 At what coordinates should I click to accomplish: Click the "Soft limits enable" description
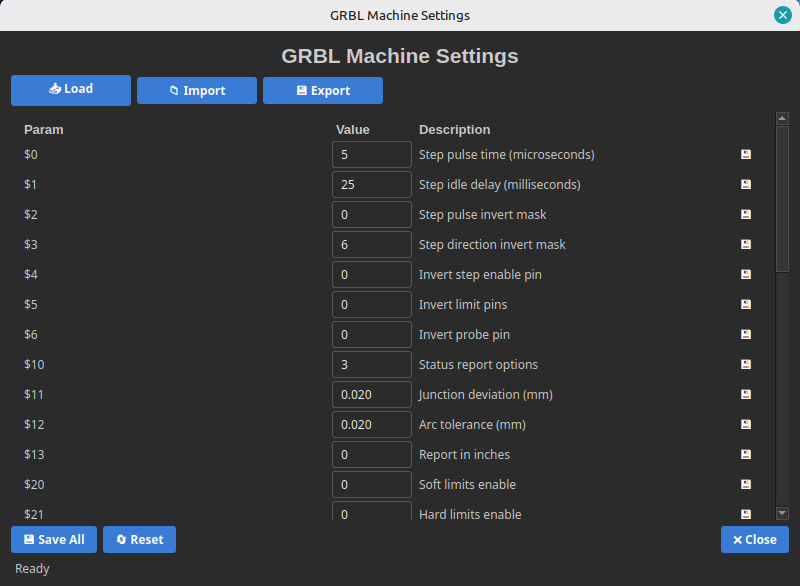coord(467,485)
